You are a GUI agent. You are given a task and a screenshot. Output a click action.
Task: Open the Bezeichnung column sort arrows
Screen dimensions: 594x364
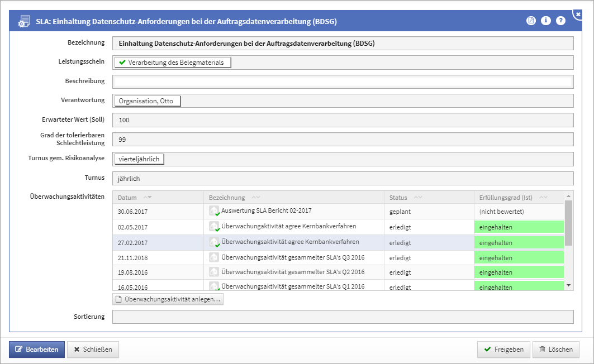tap(255, 196)
